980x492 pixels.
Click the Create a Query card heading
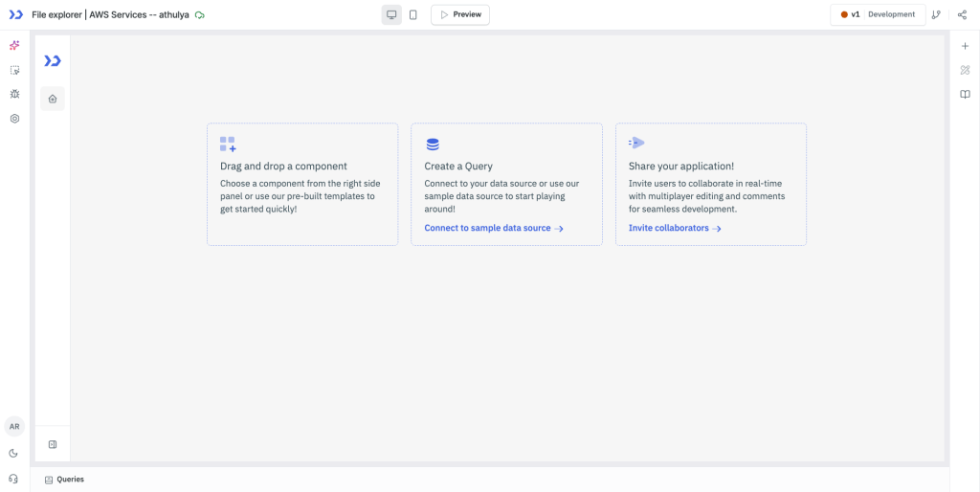pyautogui.click(x=458, y=167)
